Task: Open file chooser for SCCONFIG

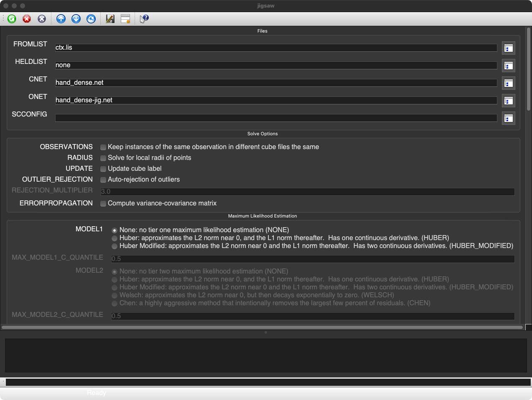Action: (x=508, y=118)
